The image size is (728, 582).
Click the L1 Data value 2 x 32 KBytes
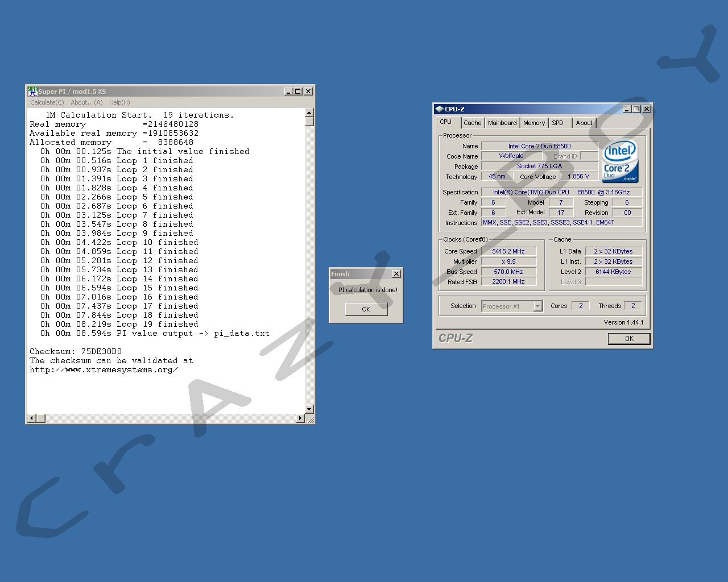coord(613,251)
